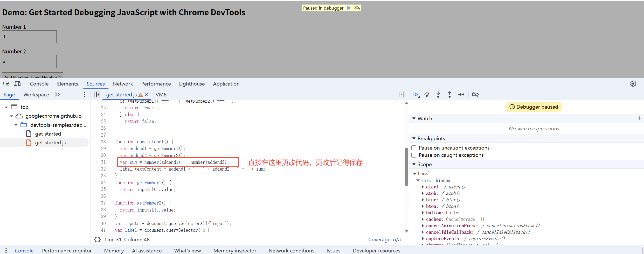The image size is (644, 254).
Task: Select get-started.js in file tree
Action: tap(50, 143)
